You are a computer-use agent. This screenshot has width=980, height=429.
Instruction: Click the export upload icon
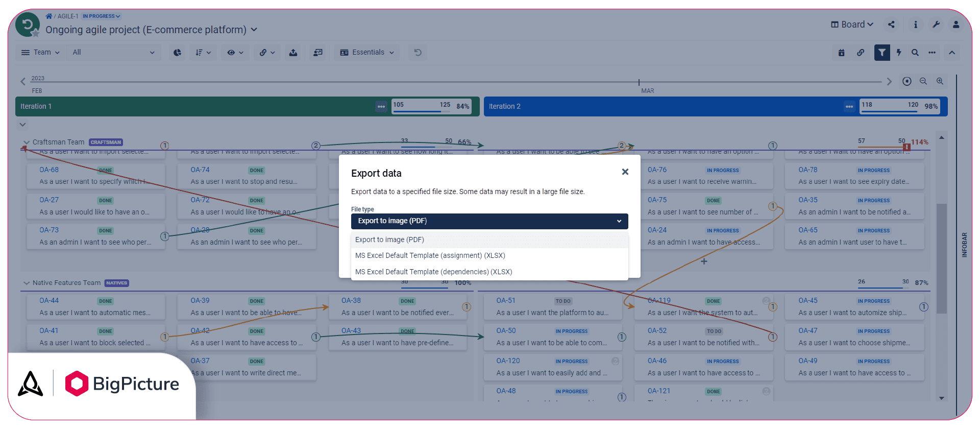[293, 52]
